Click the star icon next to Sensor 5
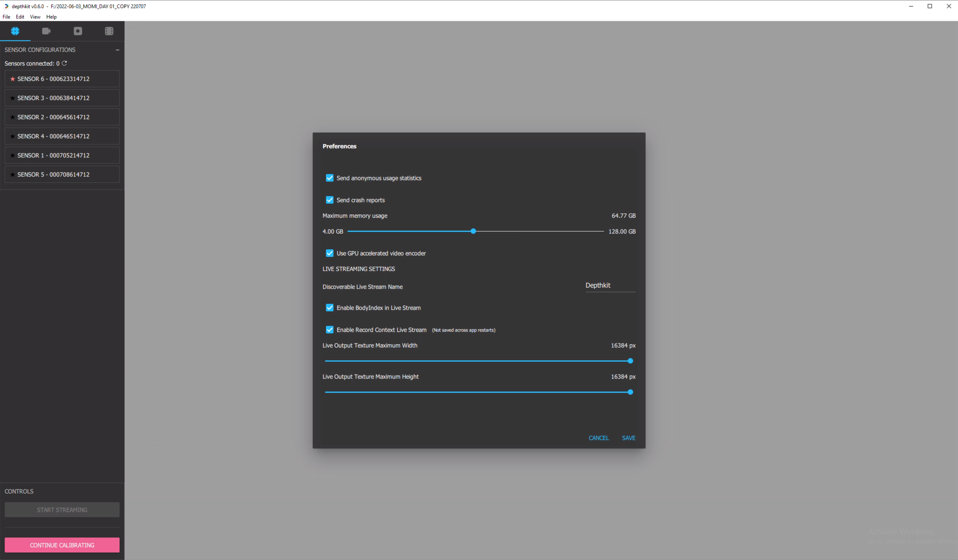Image resolution: width=958 pixels, height=560 pixels. coord(12,174)
